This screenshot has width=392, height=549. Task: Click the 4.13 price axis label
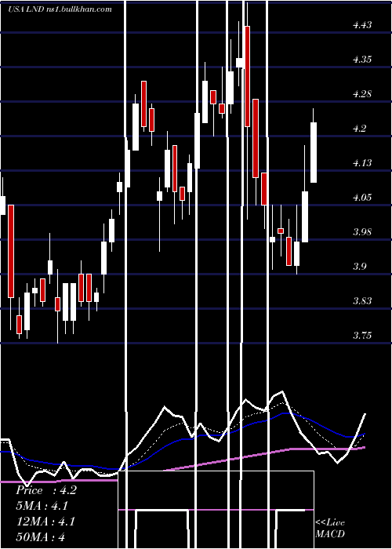coord(362,163)
